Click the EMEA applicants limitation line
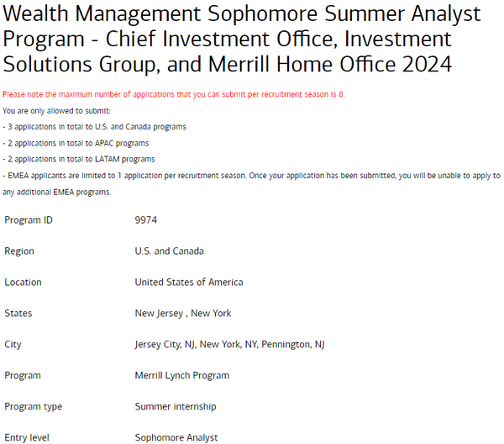Viewport: 504px width, 444px height. pyautogui.click(x=251, y=176)
